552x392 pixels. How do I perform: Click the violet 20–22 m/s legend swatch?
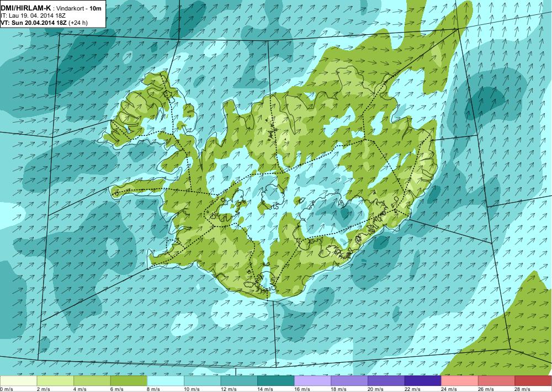coord(386,381)
